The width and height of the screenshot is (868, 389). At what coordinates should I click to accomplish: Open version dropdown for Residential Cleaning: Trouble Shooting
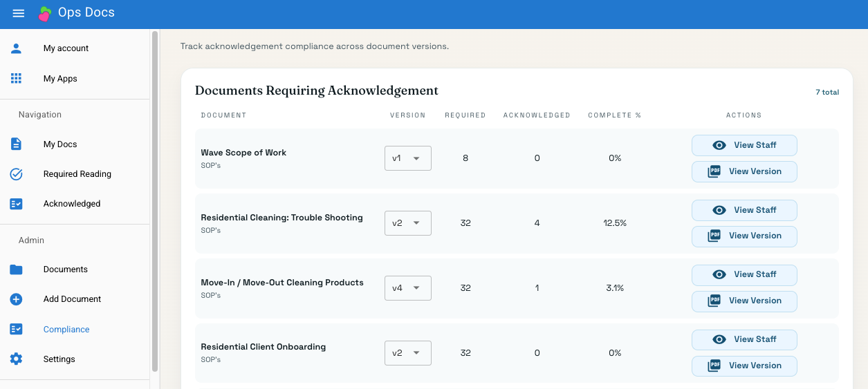click(408, 223)
